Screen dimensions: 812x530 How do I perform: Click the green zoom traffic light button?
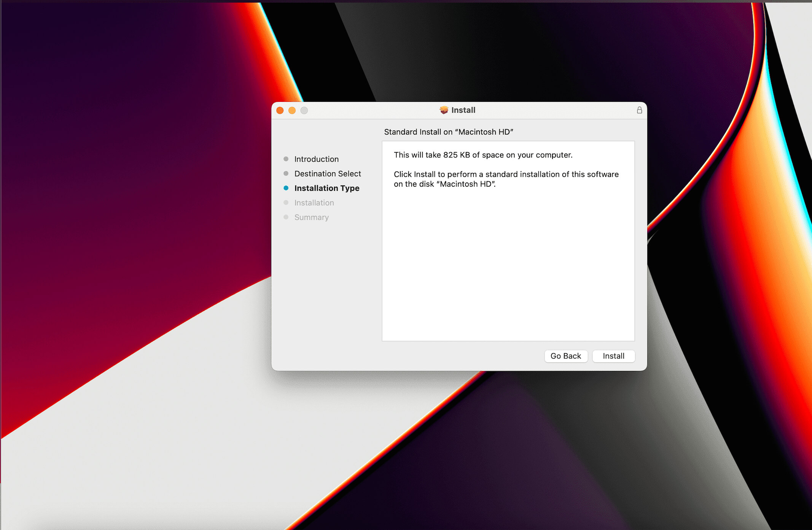(x=304, y=110)
